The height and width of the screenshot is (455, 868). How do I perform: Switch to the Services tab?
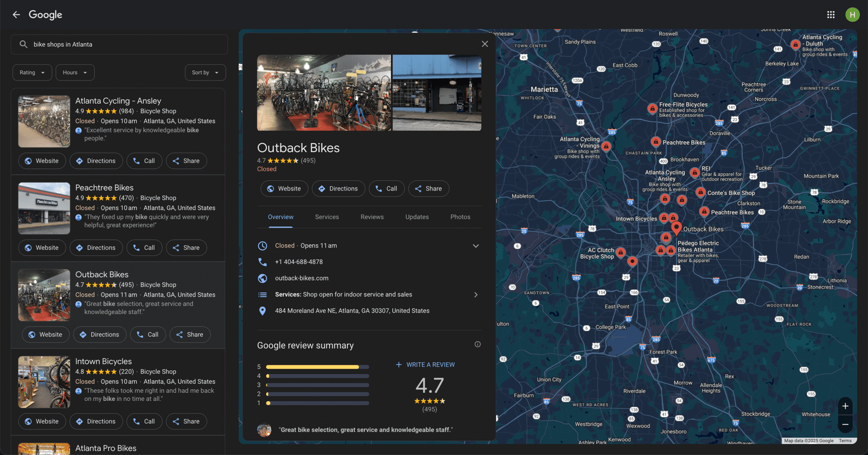(327, 217)
